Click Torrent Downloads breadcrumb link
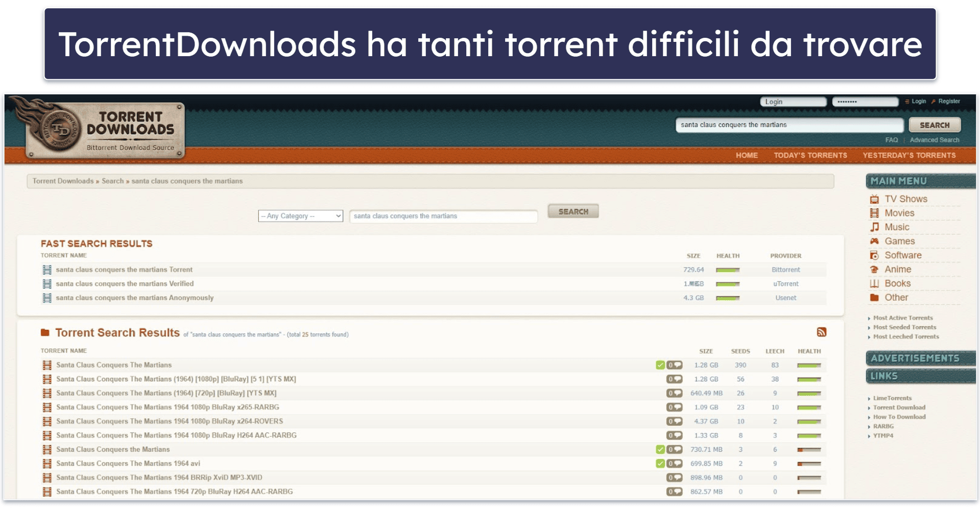The width and height of the screenshot is (980, 508). coord(63,181)
